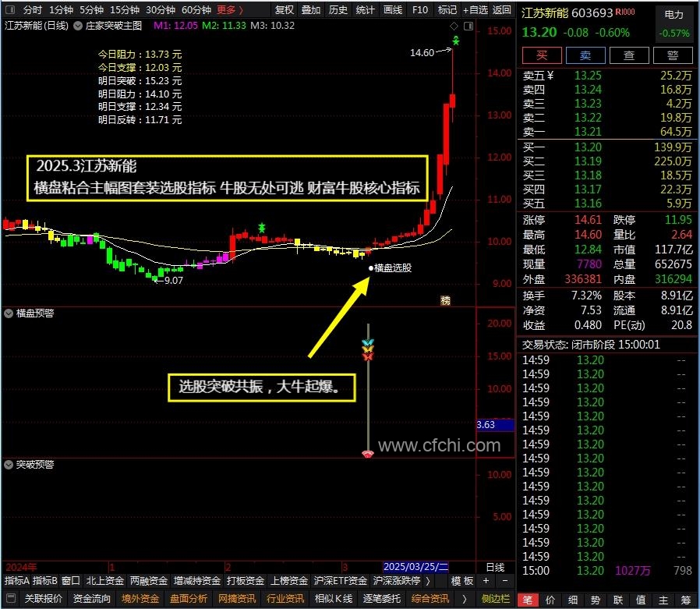
Task: Expand the 突破预警 indicator menu
Action: [9, 465]
